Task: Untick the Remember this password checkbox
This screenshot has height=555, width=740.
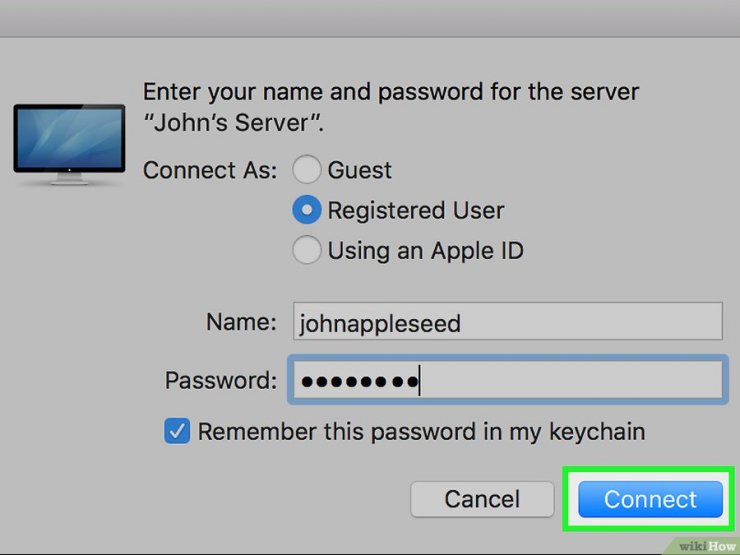Action: click(177, 431)
